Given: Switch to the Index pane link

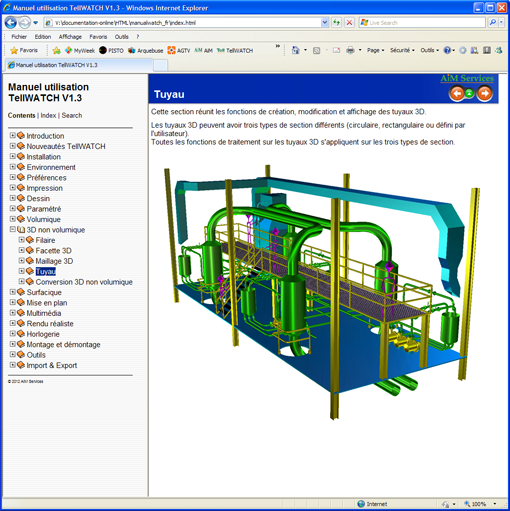Looking at the screenshot, I should pos(48,115).
